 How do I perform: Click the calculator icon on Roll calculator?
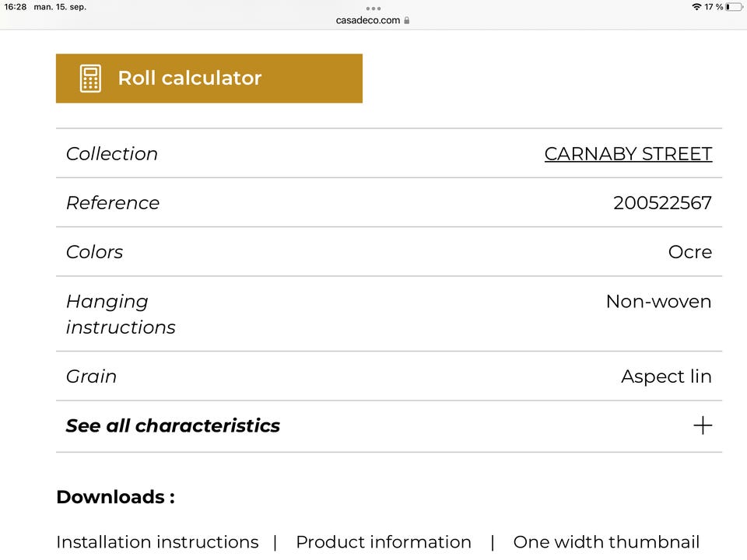pyautogui.click(x=90, y=79)
